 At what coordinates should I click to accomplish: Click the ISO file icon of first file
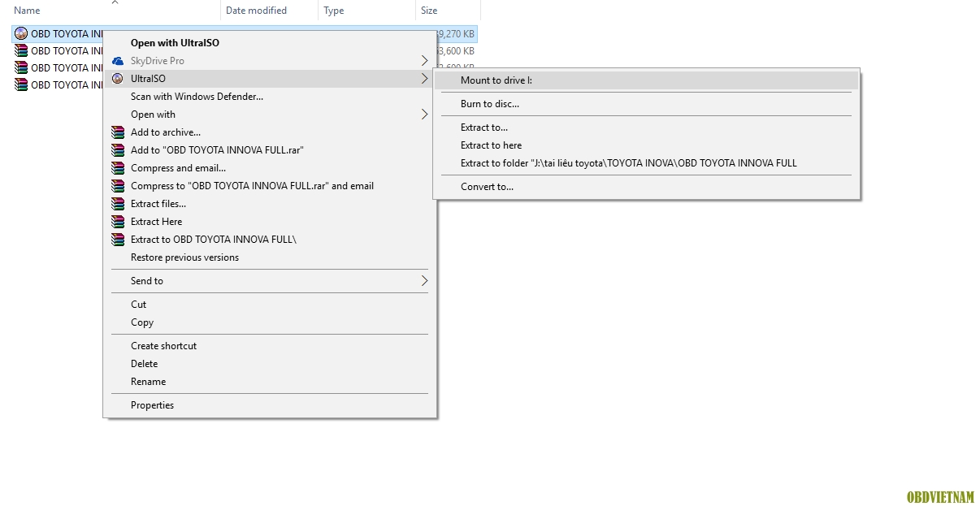(21, 34)
